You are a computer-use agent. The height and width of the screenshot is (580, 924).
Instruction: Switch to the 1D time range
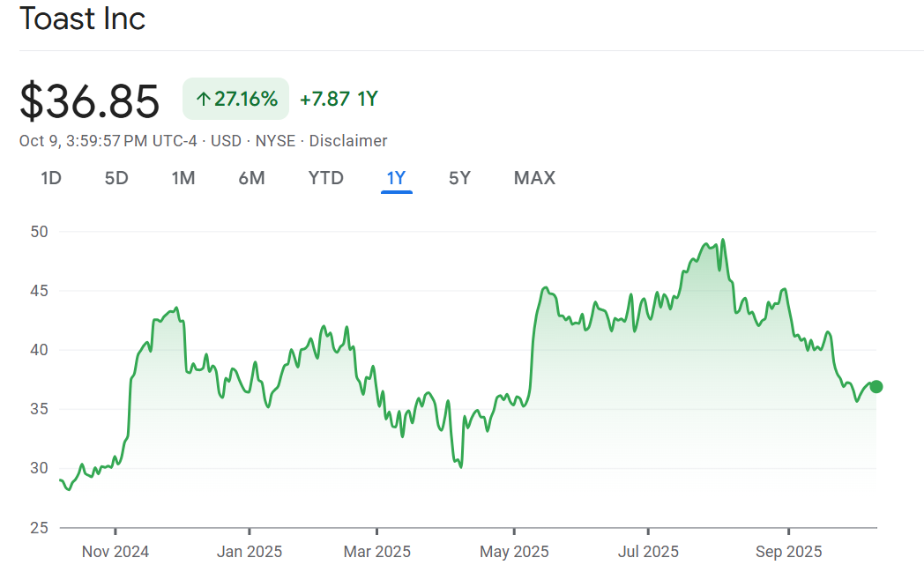point(51,178)
